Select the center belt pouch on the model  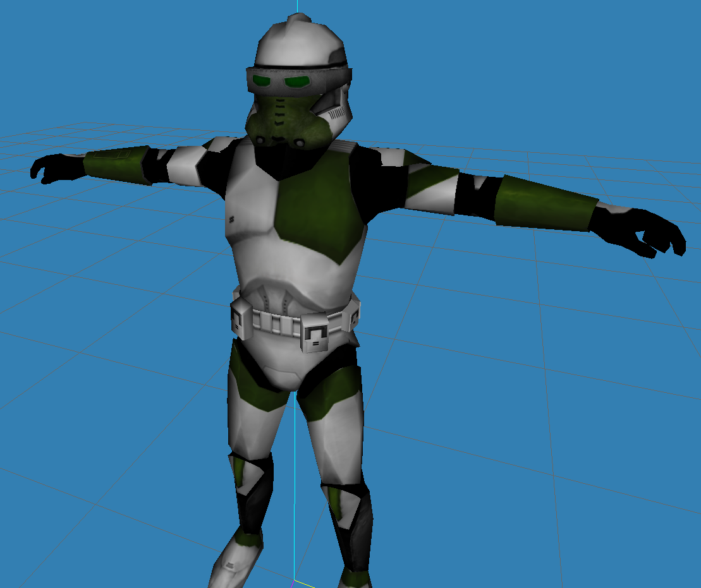pyautogui.click(x=315, y=333)
